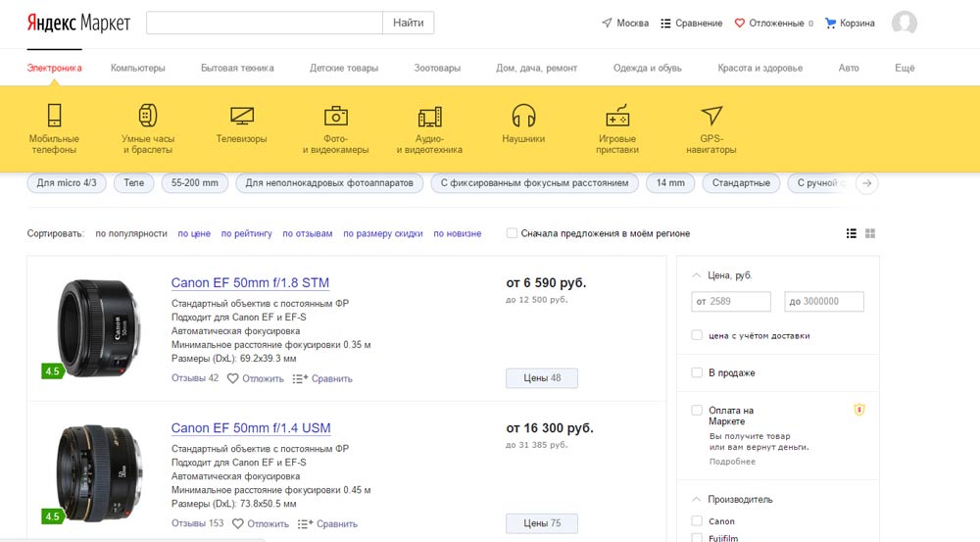980x542 pixels.
Task: Click the user profile avatar
Action: click(905, 24)
